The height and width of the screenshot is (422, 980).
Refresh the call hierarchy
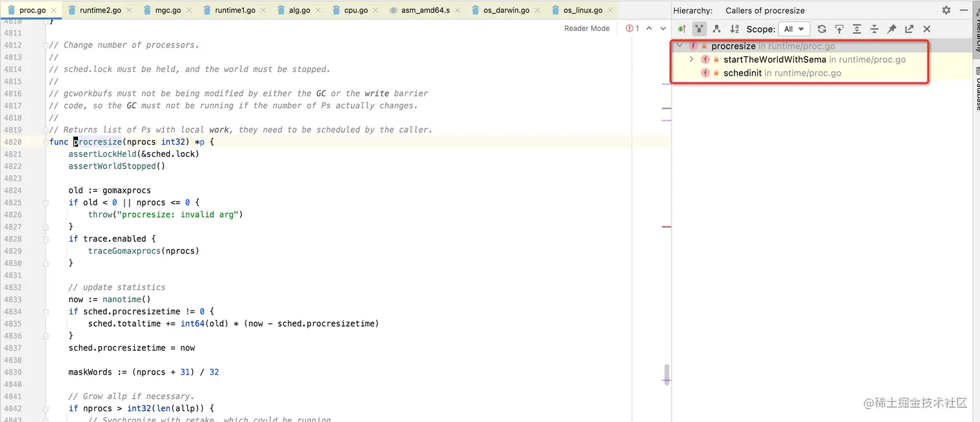822,29
